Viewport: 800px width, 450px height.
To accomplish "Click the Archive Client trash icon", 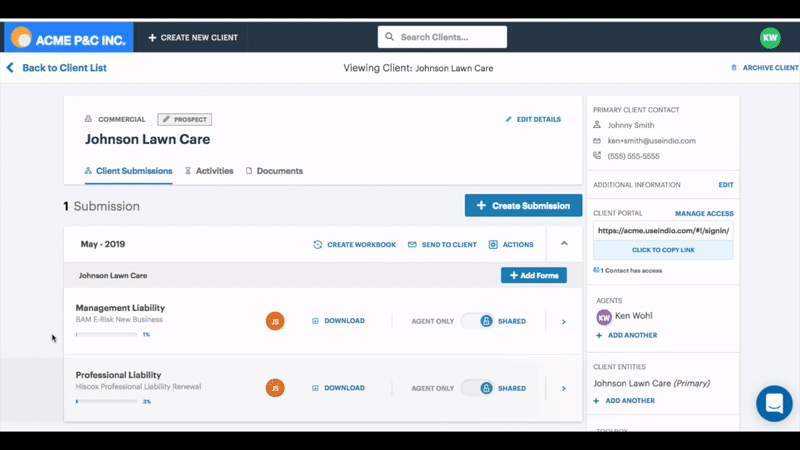I will (734, 68).
